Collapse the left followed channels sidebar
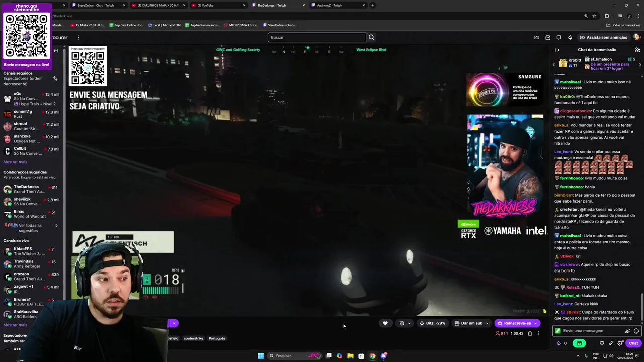This screenshot has height=362, width=644. point(56,51)
